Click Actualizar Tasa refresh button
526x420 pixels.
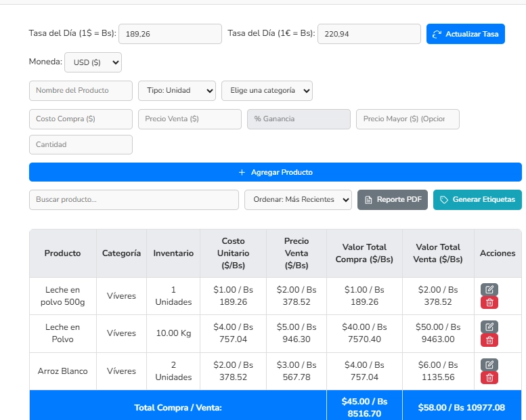[x=465, y=34]
